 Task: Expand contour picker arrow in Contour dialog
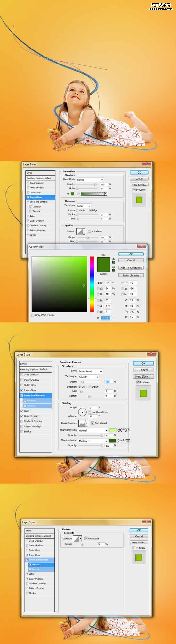pos(80,539)
